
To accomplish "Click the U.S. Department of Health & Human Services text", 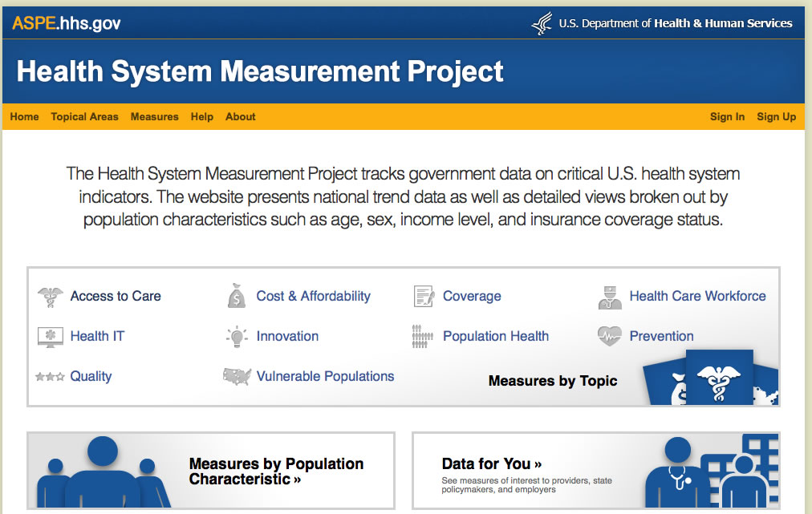I will click(676, 23).
